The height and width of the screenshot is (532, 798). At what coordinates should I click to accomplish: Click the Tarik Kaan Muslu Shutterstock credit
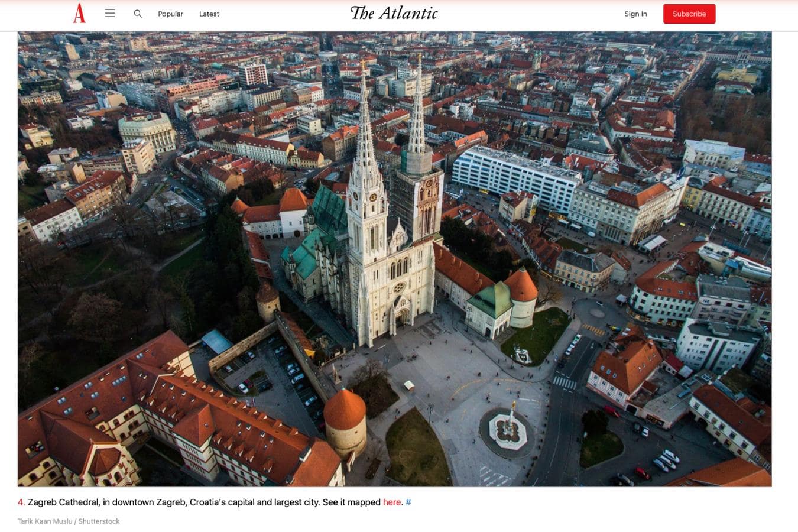pos(68,521)
